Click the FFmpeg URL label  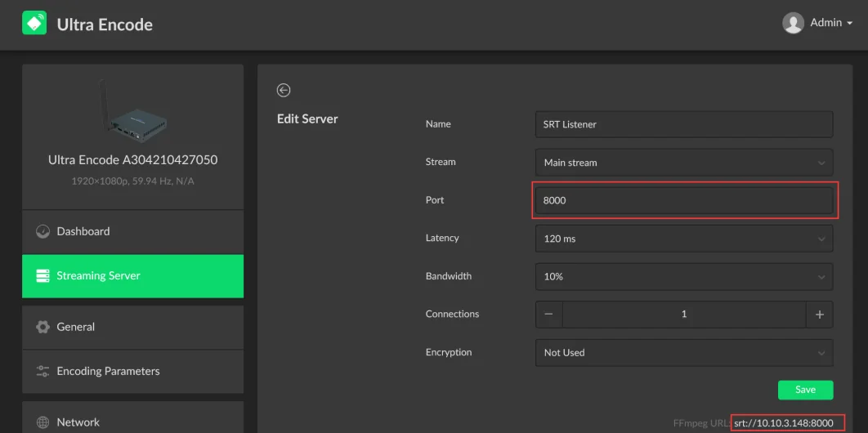701,423
